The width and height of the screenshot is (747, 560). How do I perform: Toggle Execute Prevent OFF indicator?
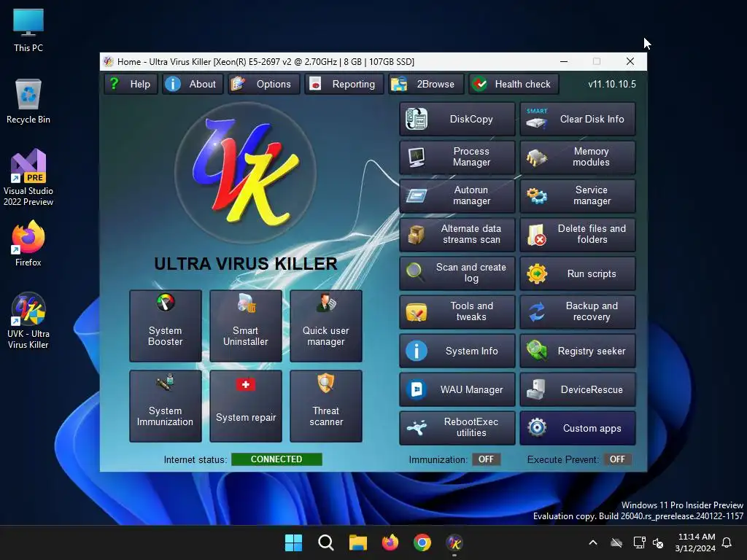[x=617, y=459]
